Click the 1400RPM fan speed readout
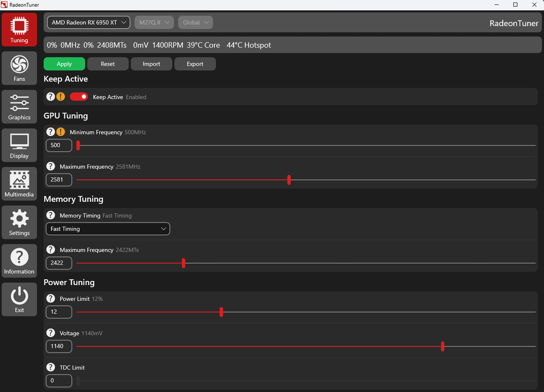Viewport: 544px width, 392px height. [168, 45]
